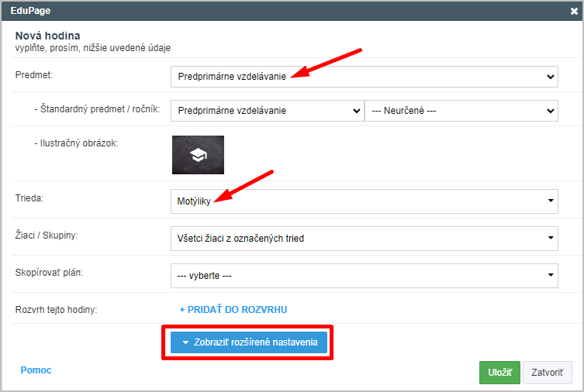The image size is (584, 392).
Task: Click the + PRIDAŤ DO ROZVRHU link
Action: (x=233, y=309)
